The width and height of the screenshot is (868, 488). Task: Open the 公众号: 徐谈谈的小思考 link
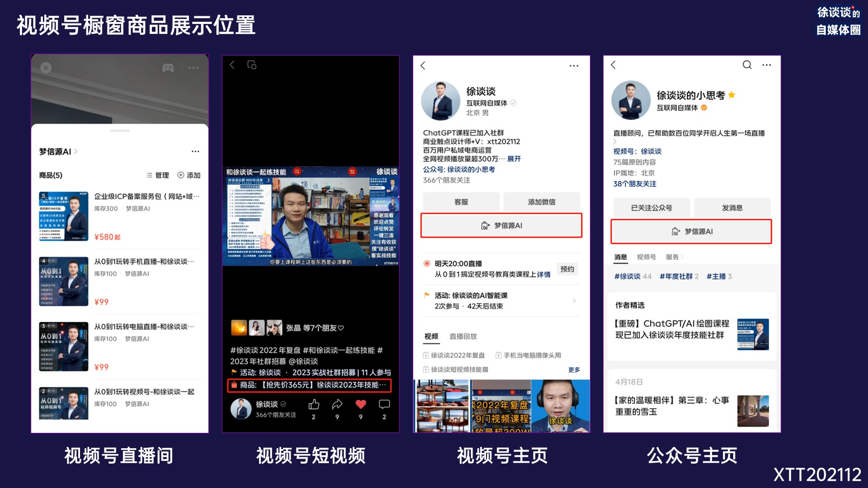(x=459, y=169)
